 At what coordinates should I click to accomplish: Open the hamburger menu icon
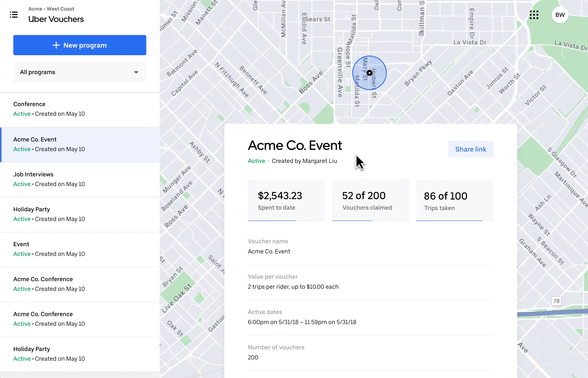click(x=14, y=15)
